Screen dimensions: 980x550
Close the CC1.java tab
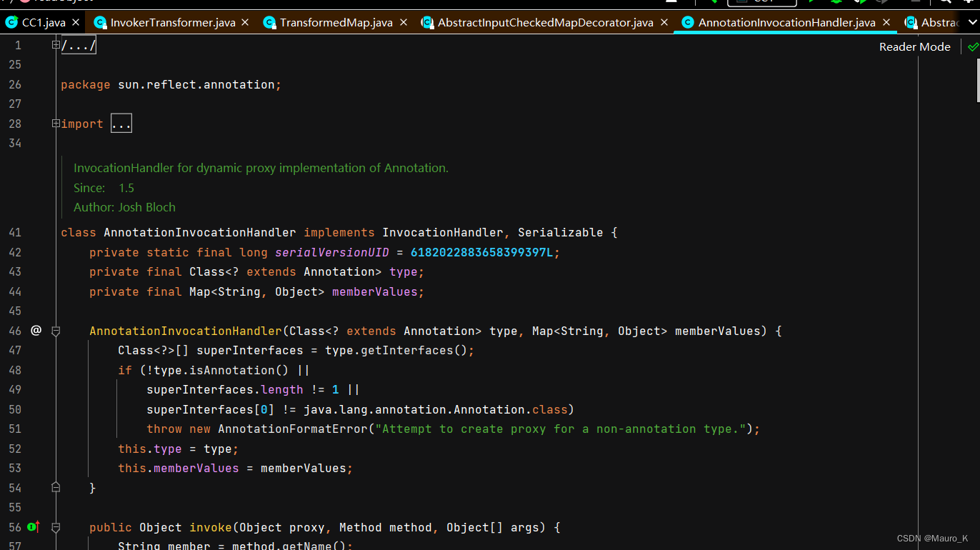[x=77, y=23]
